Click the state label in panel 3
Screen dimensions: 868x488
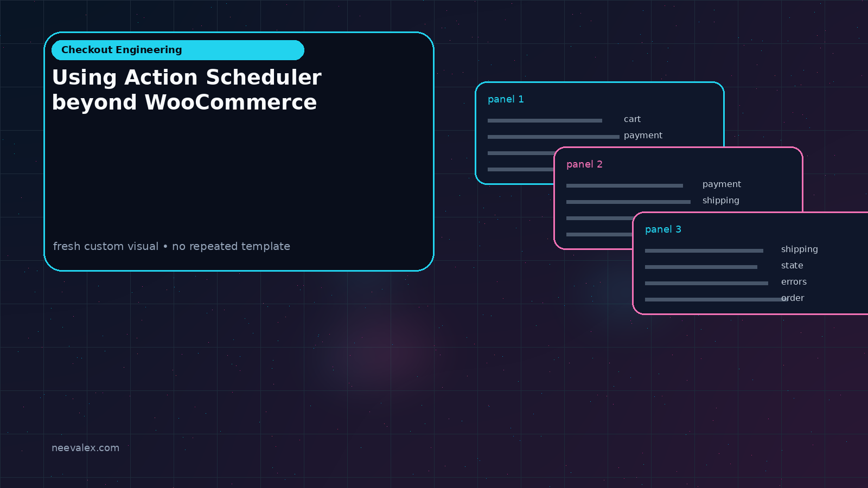pos(792,266)
